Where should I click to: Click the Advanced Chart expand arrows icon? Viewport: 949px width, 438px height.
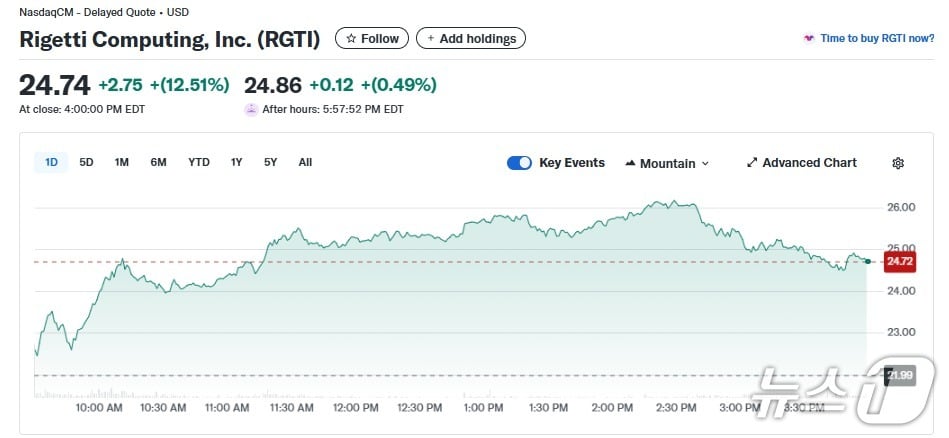pos(752,163)
